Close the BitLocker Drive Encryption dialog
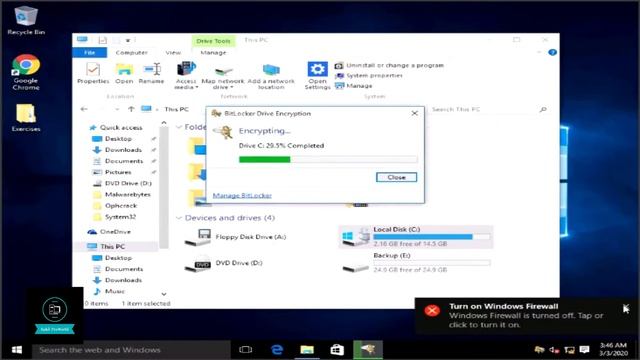This screenshot has height=360, width=640. [414, 113]
